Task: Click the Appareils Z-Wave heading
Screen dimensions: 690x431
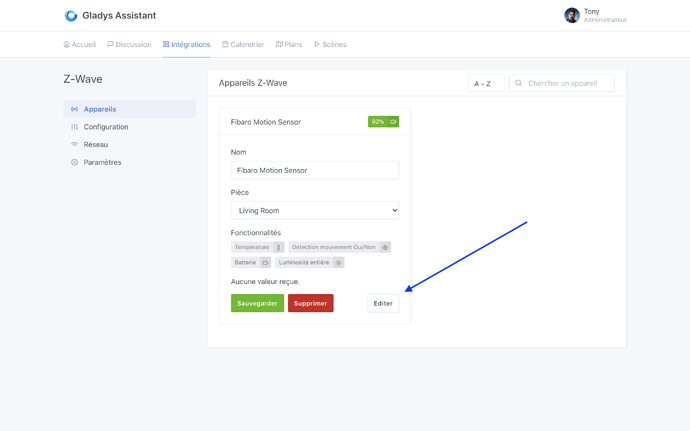Action: point(253,83)
